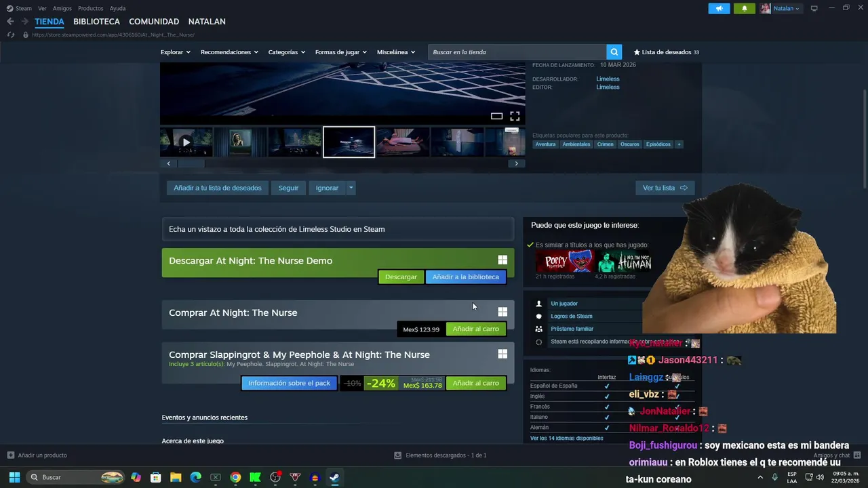Click the add product plus icon
Image resolution: width=868 pixels, height=488 pixels.
coord(10,455)
